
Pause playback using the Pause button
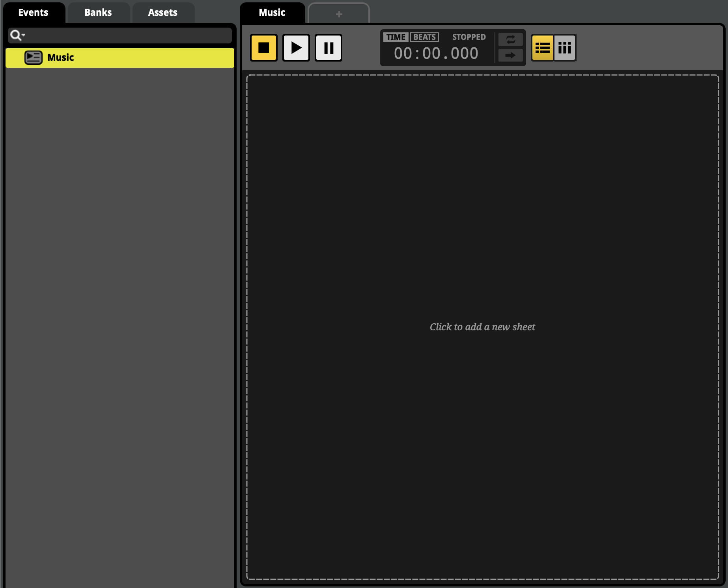[x=329, y=48]
